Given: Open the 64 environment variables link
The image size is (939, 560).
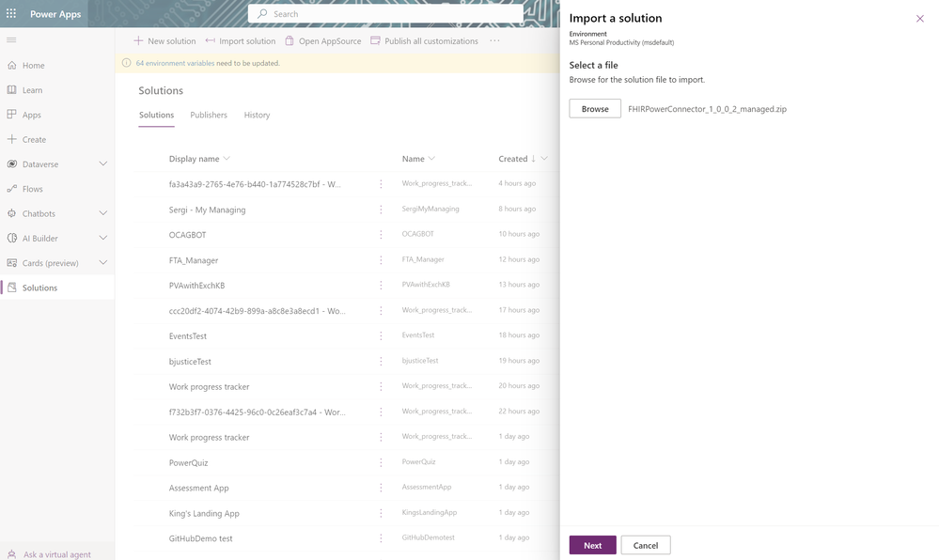Looking at the screenshot, I should pyautogui.click(x=175, y=63).
